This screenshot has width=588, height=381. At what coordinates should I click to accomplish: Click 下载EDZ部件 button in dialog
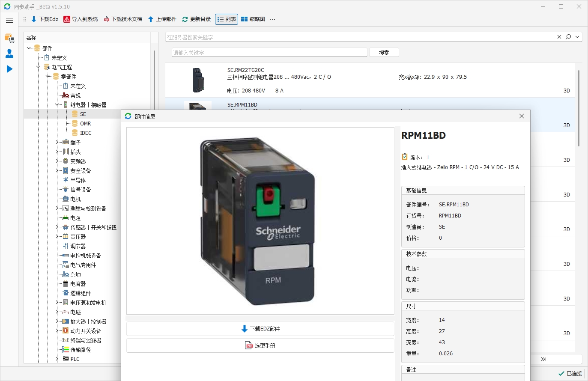(x=260, y=329)
